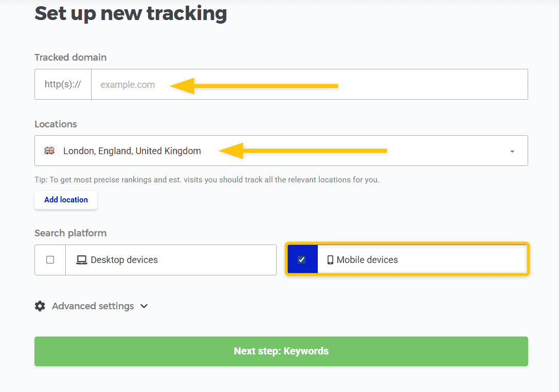
Task: Expand the Advanced settings chevron
Action: pos(144,306)
